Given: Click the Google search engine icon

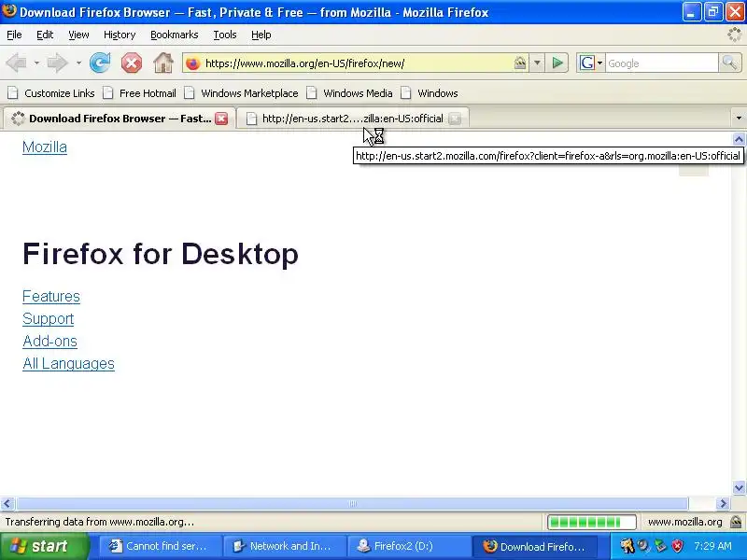Looking at the screenshot, I should [x=587, y=63].
